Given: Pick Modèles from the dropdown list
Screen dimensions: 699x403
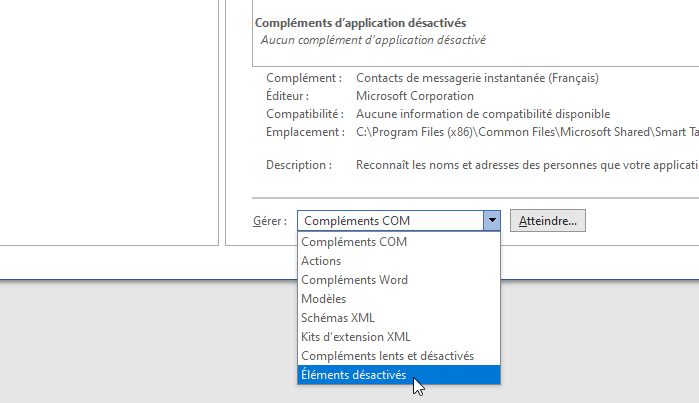Looking at the screenshot, I should [x=324, y=299].
